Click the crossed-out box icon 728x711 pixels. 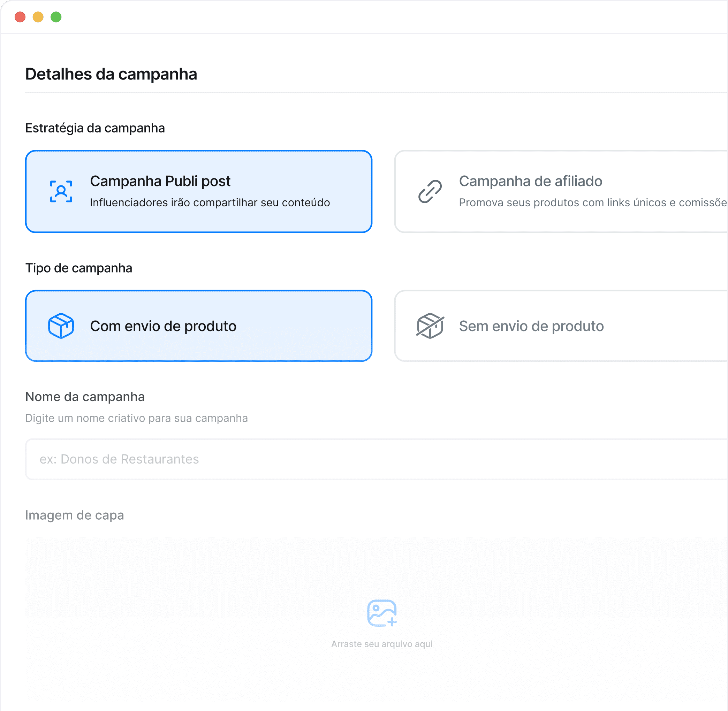430,326
